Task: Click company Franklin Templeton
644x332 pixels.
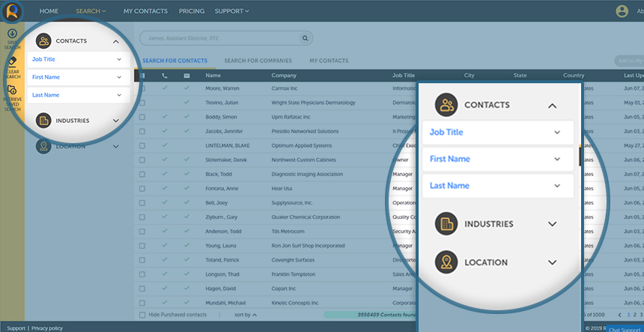Action: (294, 274)
